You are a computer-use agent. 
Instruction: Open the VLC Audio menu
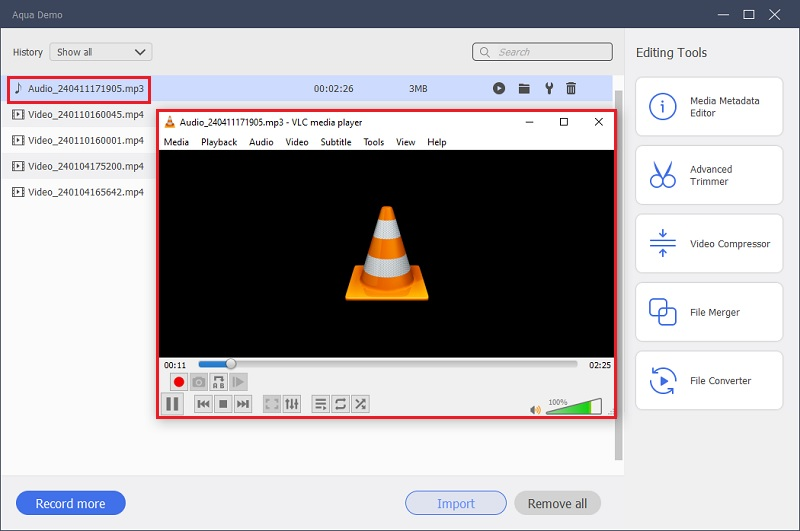click(261, 142)
